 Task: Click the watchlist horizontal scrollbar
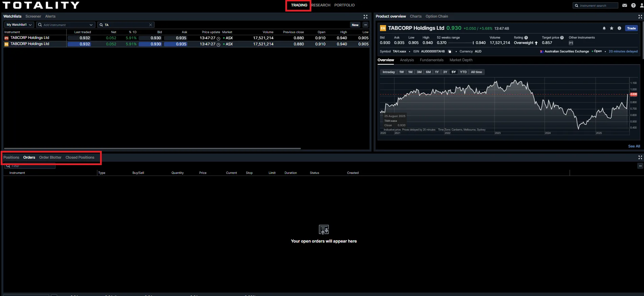[x=152, y=148]
